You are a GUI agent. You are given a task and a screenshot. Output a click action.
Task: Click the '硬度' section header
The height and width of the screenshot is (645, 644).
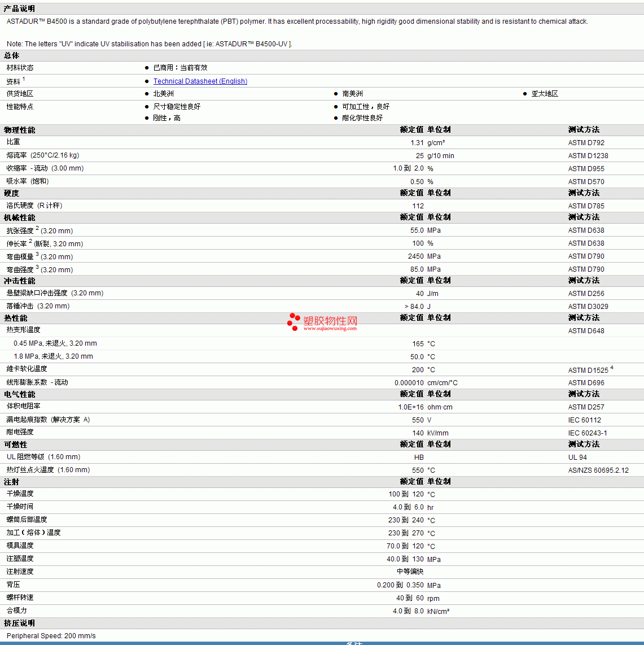[11, 193]
